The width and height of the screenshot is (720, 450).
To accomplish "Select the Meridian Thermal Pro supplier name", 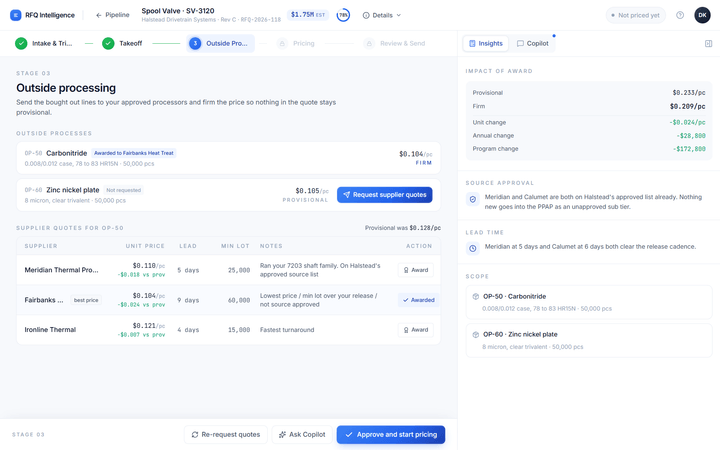I will pos(61,270).
